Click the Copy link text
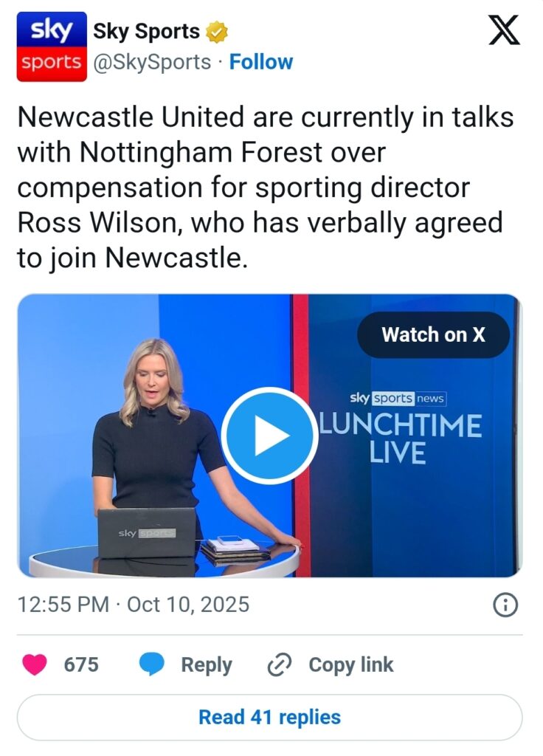The width and height of the screenshot is (543, 756). [x=350, y=664]
